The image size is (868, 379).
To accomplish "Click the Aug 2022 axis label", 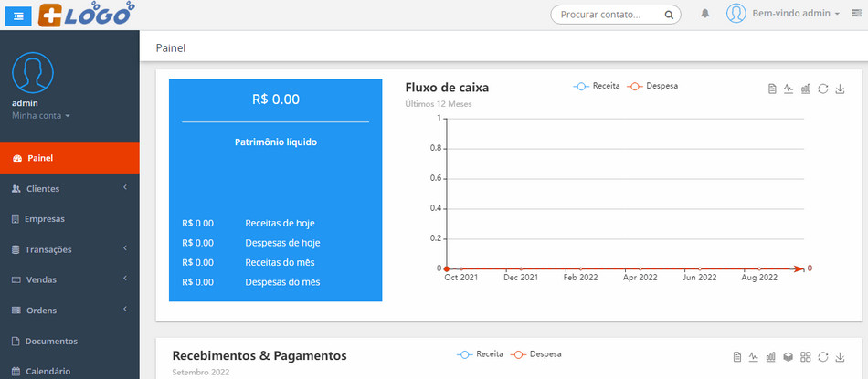I will pos(759,278).
